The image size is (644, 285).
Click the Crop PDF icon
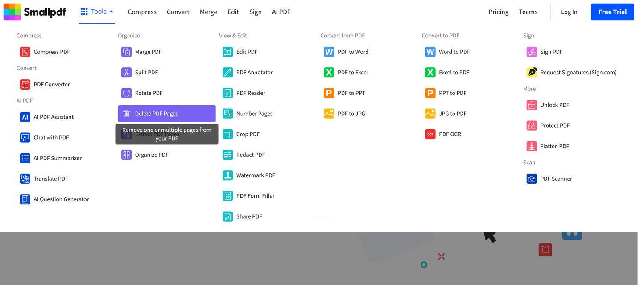point(227,134)
